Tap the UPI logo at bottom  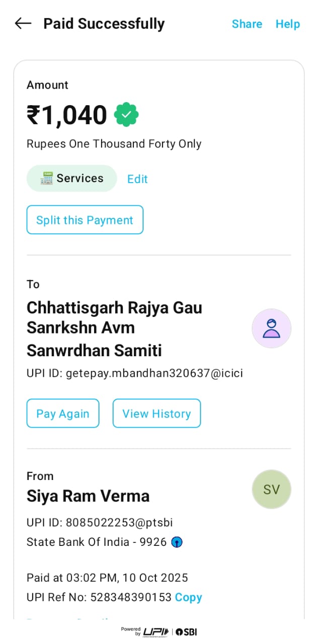point(155,632)
